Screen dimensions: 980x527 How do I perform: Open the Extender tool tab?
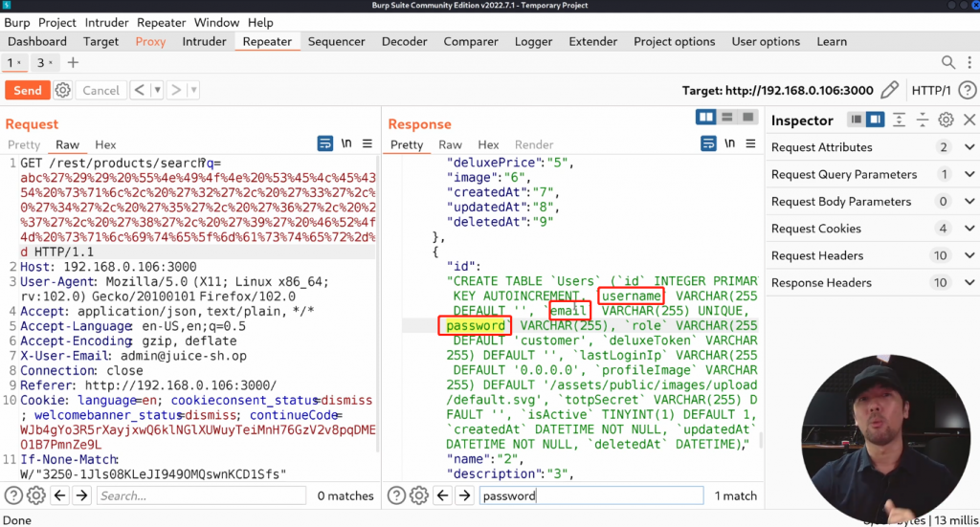[592, 42]
